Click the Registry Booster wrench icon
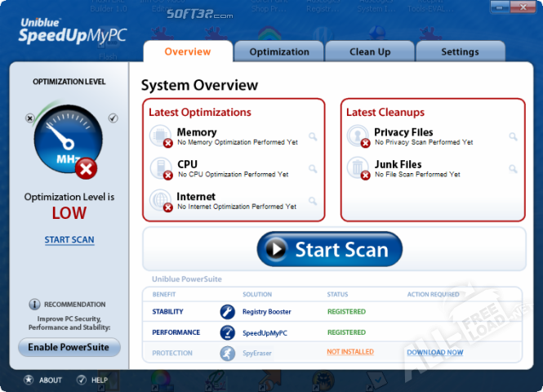543x392 pixels. (x=227, y=311)
